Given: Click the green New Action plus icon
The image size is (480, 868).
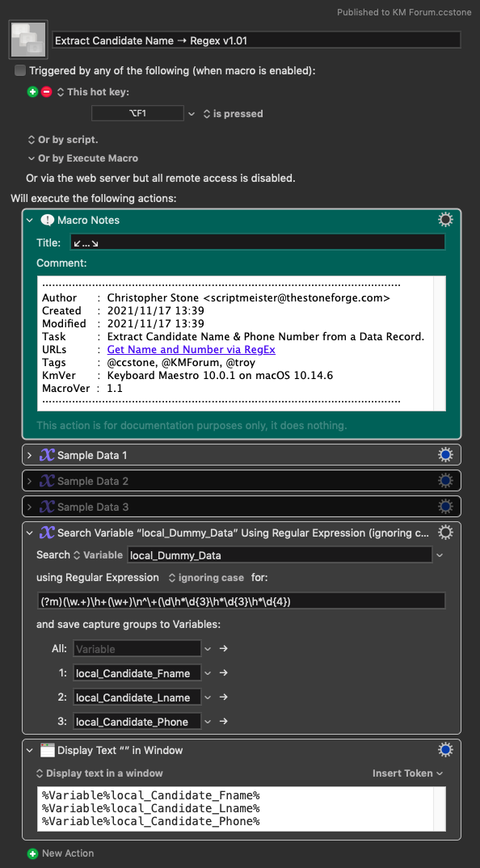Looking at the screenshot, I should tap(32, 853).
